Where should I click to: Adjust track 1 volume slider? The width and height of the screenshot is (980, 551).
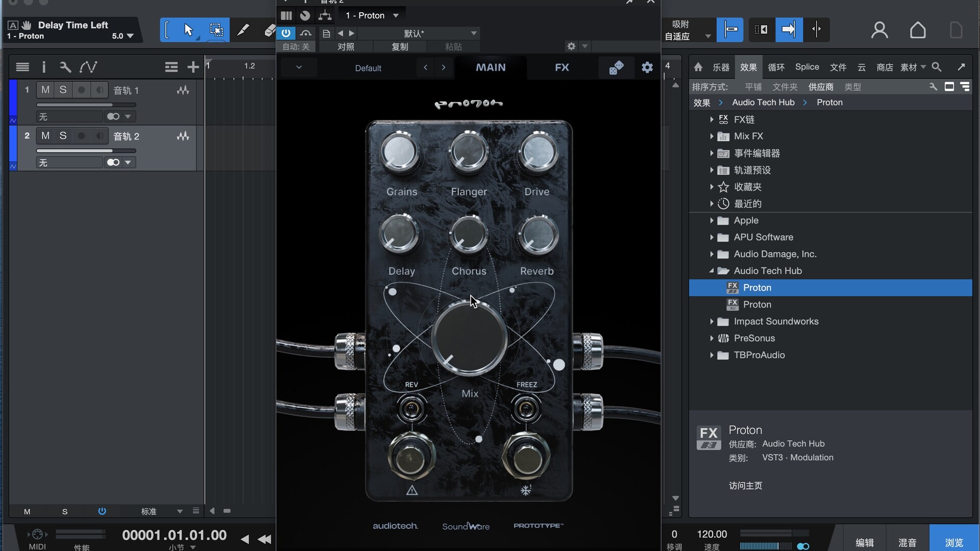(x=86, y=105)
